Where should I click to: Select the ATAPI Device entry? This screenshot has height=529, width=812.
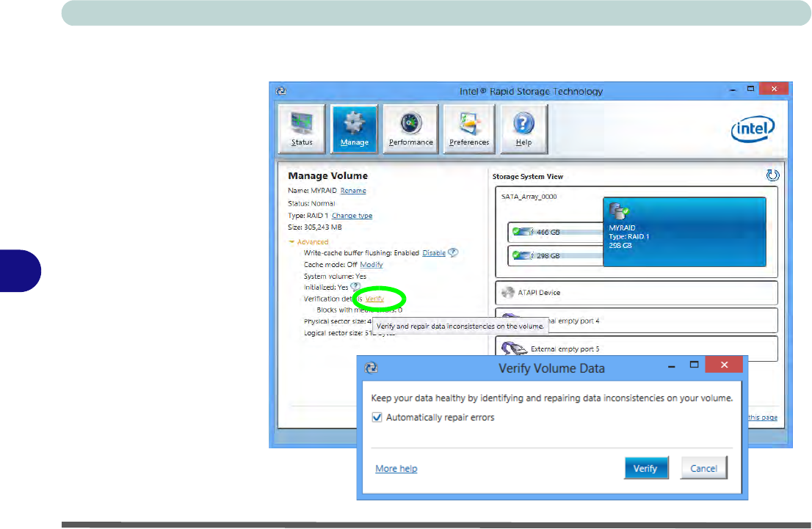click(637, 293)
